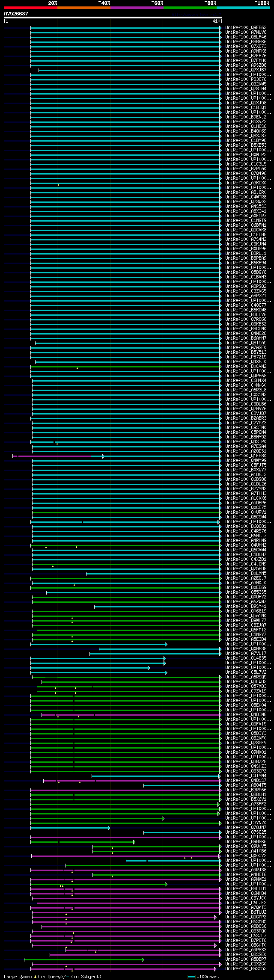The height and width of the screenshot is (980, 274).
Task: Click the 'Large gaps' legend text
Action: [x=53, y=977]
